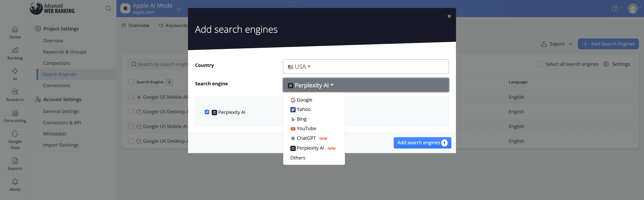Screen dimensions: 644x200
Task: Check the Google US Mobile row checkbox
Action: [131, 97]
